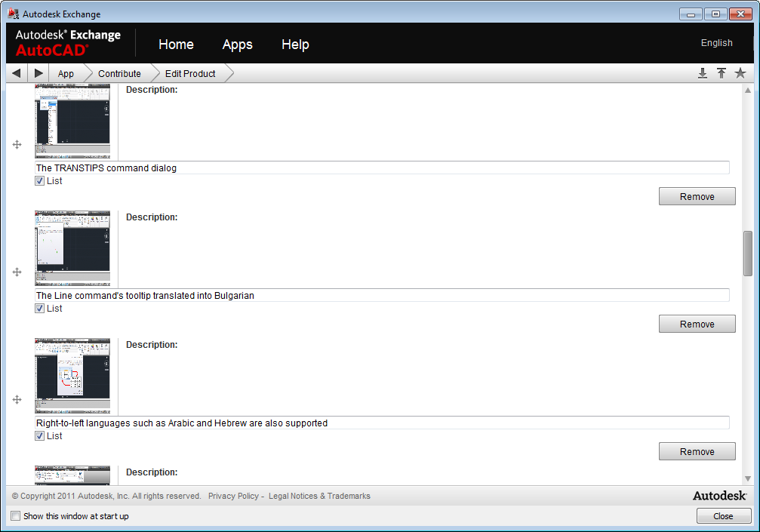Viewport: 760px width, 532px height.
Task: Click the Contribute breadcrumb
Action: (x=119, y=73)
